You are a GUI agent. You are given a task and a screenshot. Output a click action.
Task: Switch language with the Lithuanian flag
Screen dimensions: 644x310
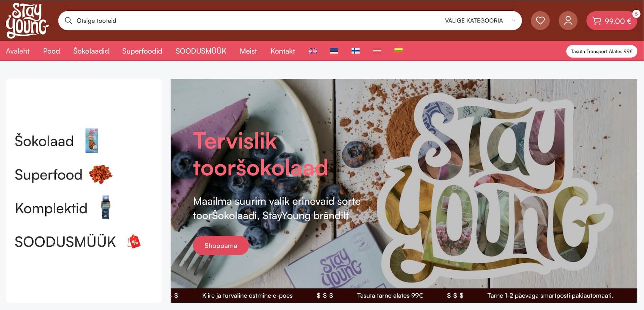pyautogui.click(x=398, y=50)
